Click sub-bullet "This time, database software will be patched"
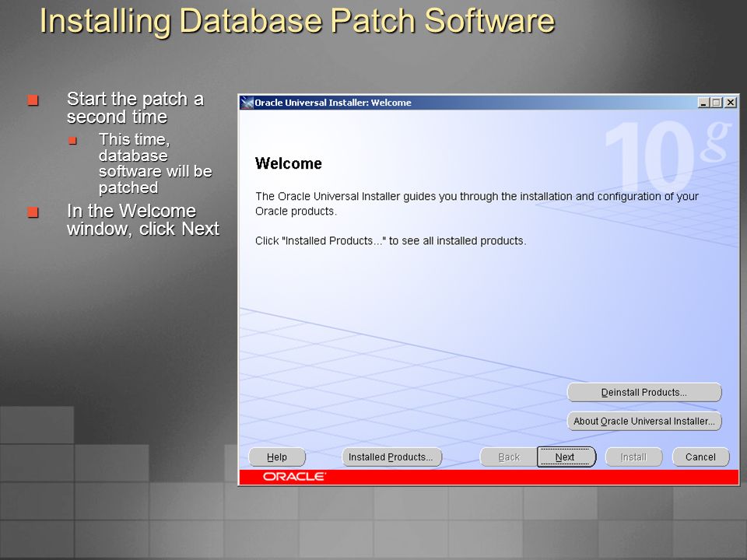The width and height of the screenshot is (747, 560). [156, 163]
